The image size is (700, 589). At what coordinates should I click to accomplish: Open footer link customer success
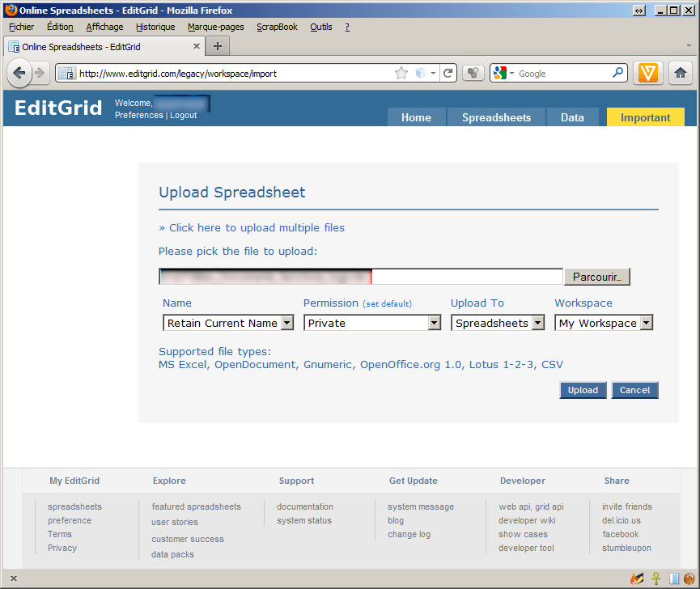click(188, 539)
